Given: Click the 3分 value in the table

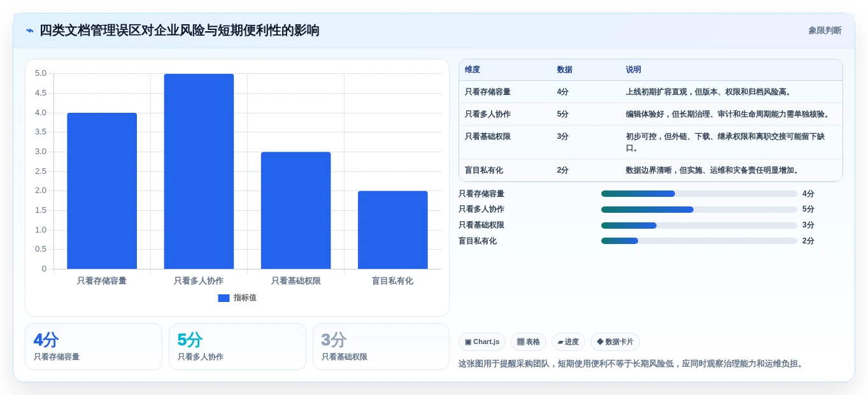Looking at the screenshot, I should point(563,136).
